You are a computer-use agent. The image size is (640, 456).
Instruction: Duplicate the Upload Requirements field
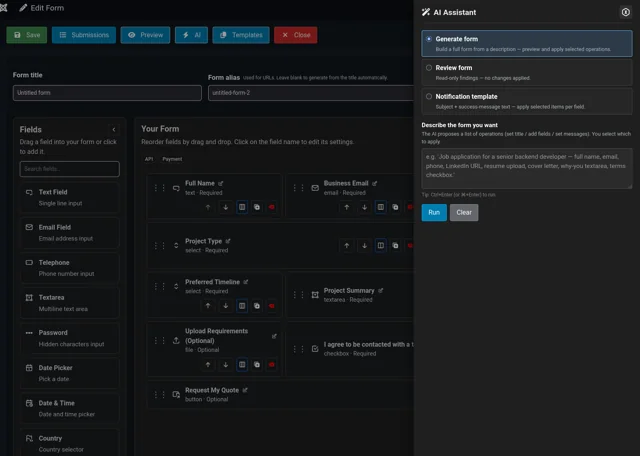[x=257, y=365]
